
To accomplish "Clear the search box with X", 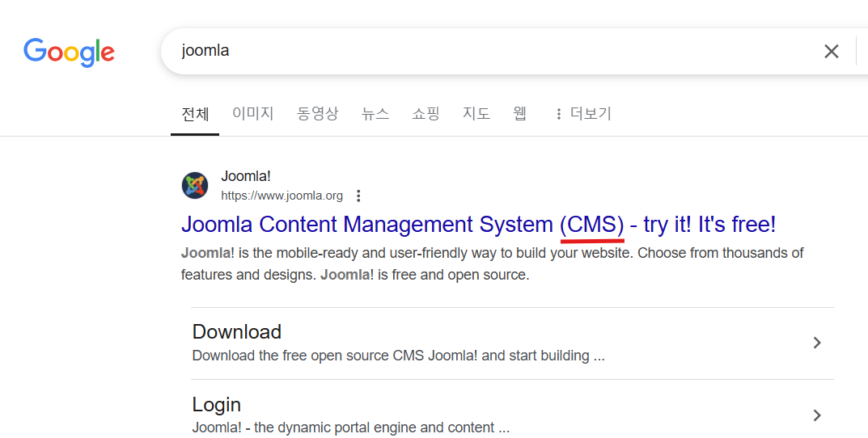I will pyautogui.click(x=831, y=52).
